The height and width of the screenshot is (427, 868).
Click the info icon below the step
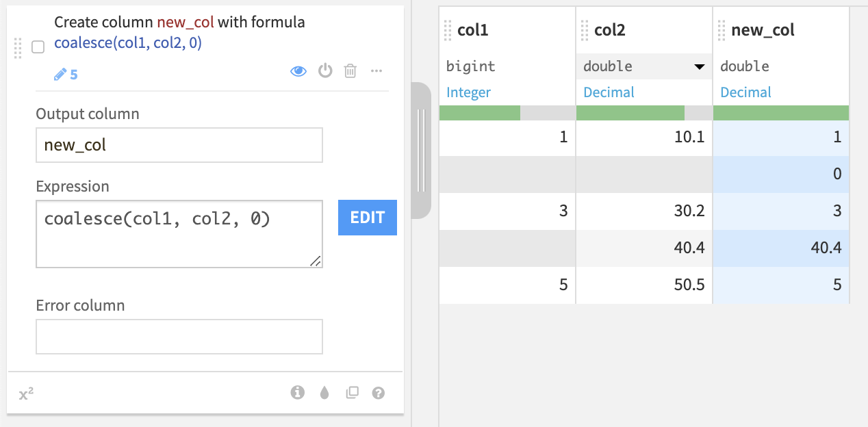tap(297, 393)
